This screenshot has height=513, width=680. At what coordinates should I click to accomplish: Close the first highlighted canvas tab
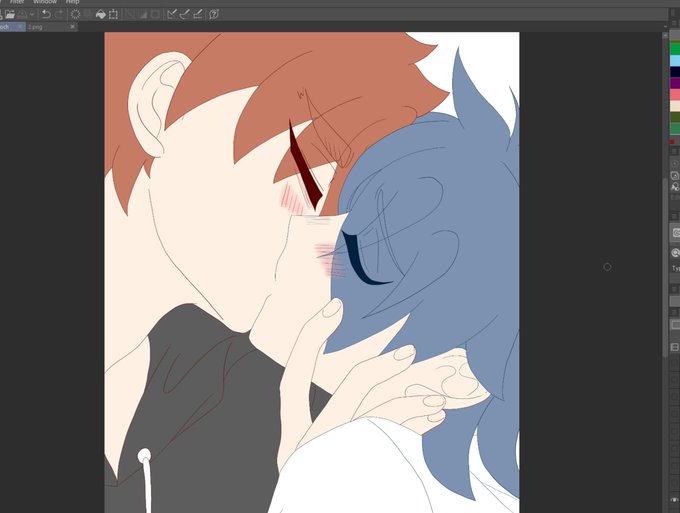(x=20, y=27)
